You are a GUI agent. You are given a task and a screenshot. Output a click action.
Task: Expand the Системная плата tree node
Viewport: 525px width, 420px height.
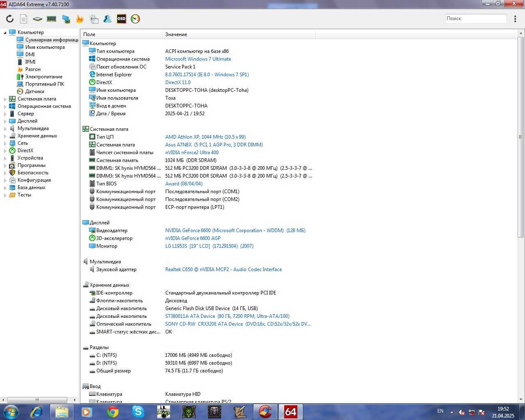tap(5, 99)
